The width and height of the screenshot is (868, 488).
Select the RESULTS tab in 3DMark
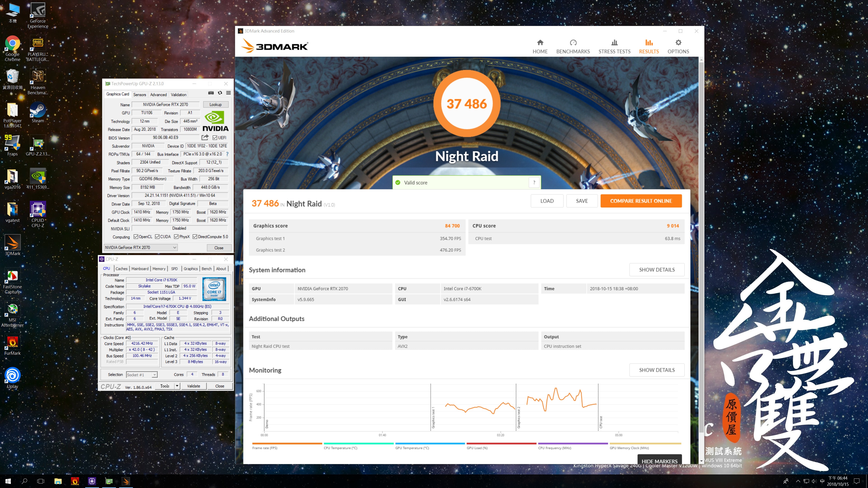tap(649, 47)
